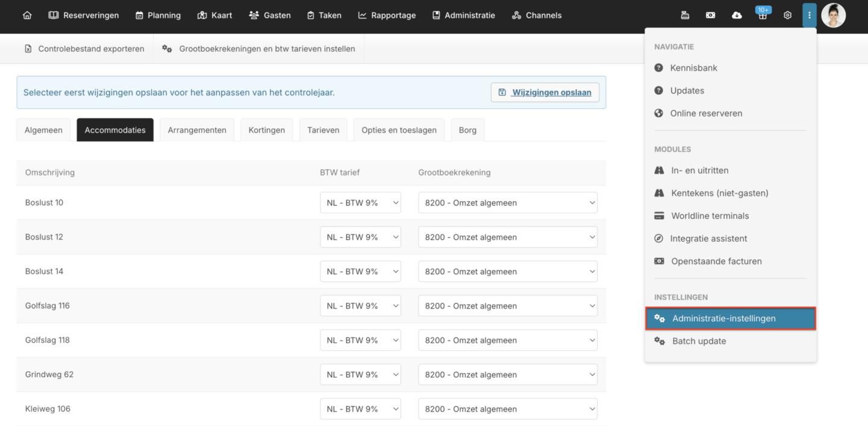Image resolution: width=868 pixels, height=426 pixels.
Task: Switch to the Arrangementen tab
Action: click(197, 130)
